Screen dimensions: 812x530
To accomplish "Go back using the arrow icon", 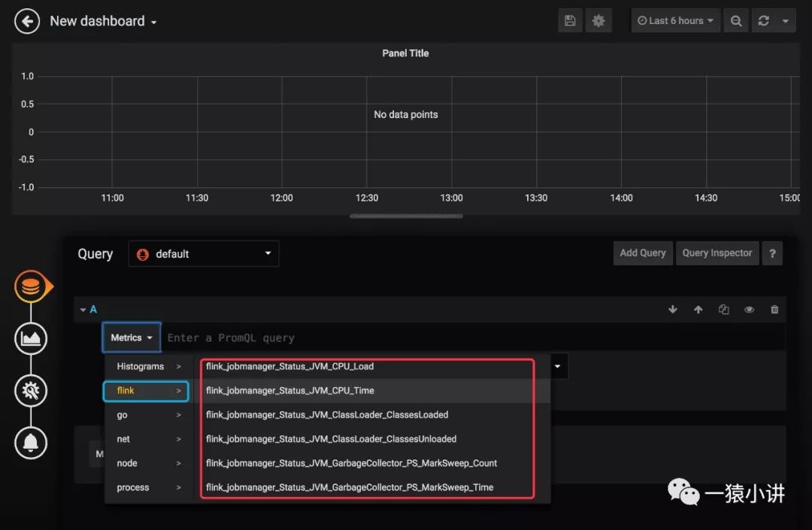I will point(27,21).
